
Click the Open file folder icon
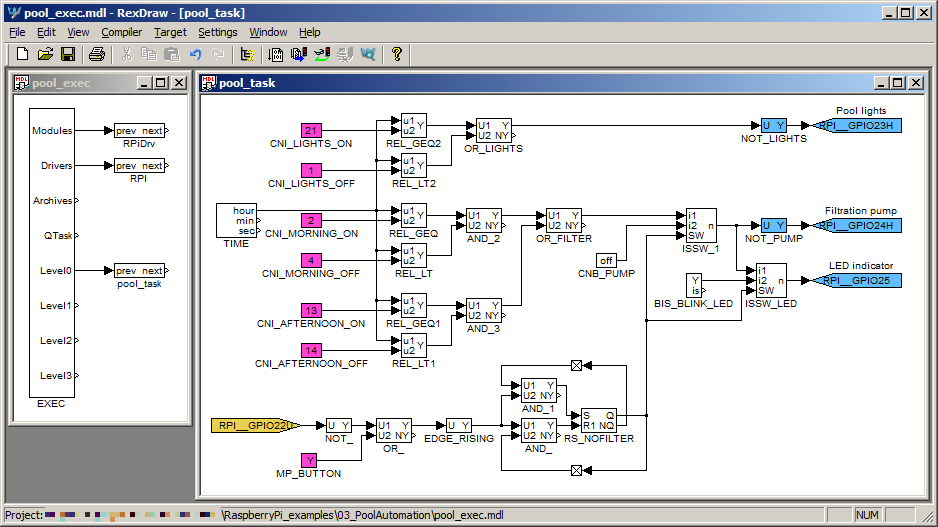coord(45,54)
